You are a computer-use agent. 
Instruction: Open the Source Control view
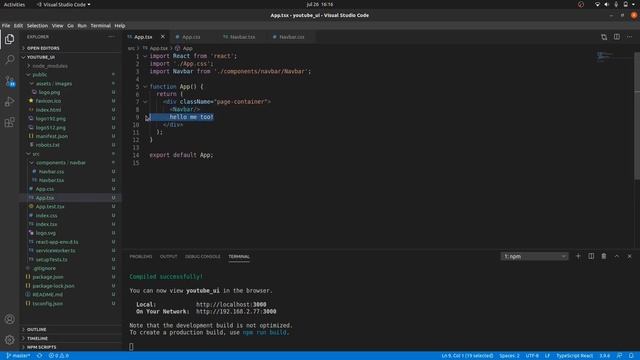click(x=9, y=81)
